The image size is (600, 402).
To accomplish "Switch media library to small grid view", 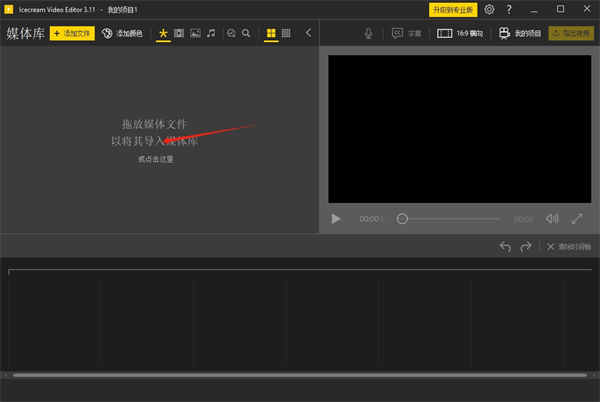I will click(287, 33).
